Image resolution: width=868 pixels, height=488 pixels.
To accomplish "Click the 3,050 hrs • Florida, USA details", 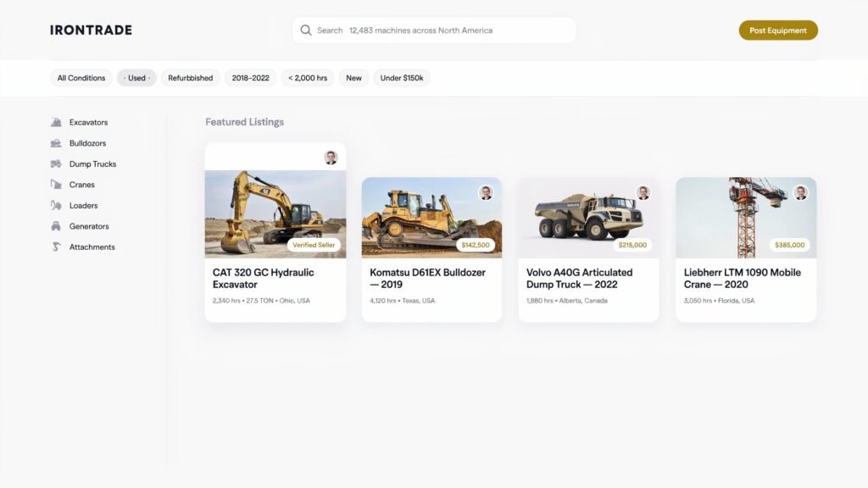I will (x=719, y=301).
